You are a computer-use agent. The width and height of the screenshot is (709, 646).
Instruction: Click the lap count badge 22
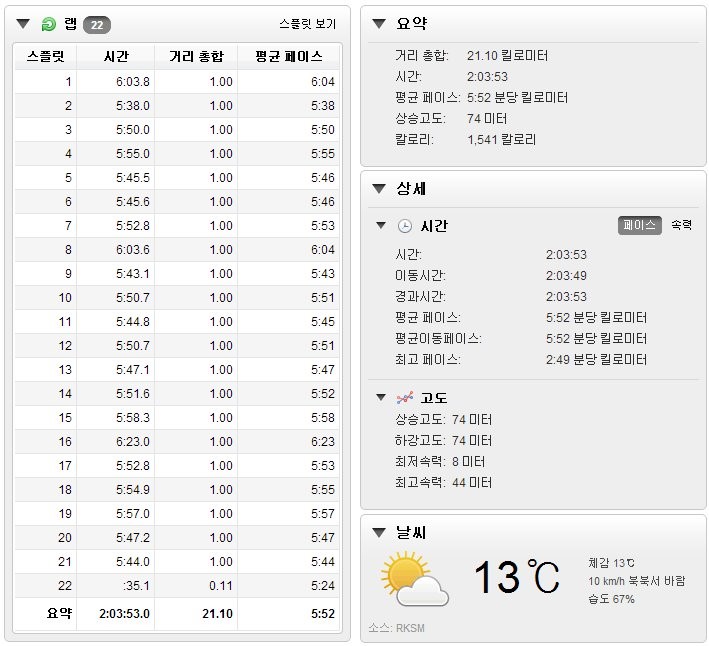pos(96,24)
